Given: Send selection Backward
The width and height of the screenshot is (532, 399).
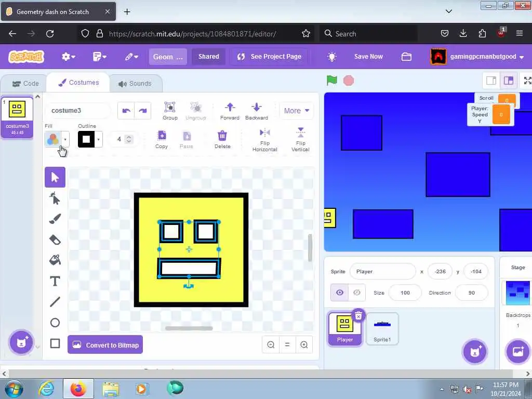Looking at the screenshot, I should coord(257,111).
